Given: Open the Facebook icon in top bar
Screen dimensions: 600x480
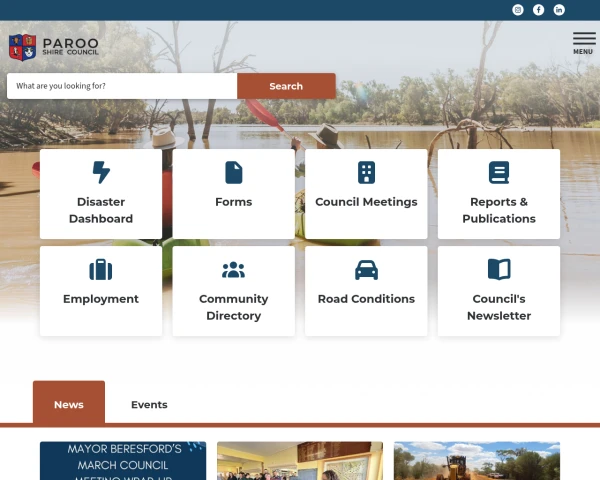Looking at the screenshot, I should (x=538, y=10).
